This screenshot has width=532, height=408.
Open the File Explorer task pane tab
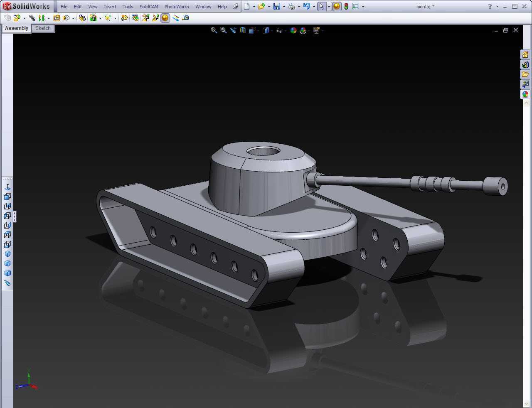(525, 74)
